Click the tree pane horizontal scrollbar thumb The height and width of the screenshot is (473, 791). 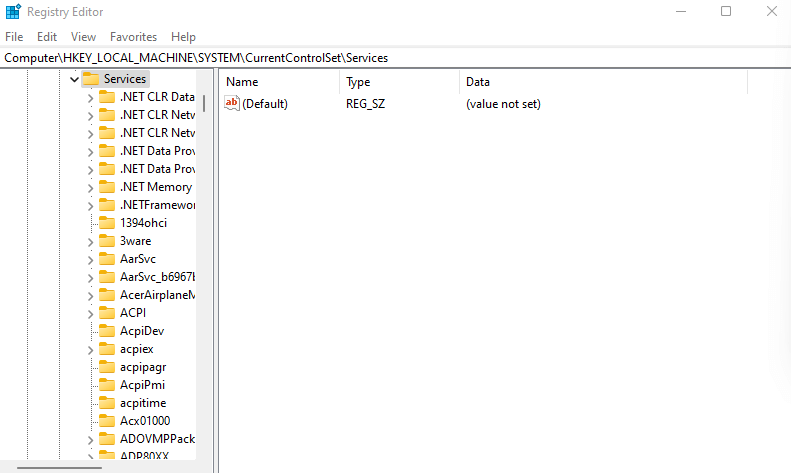point(60,468)
